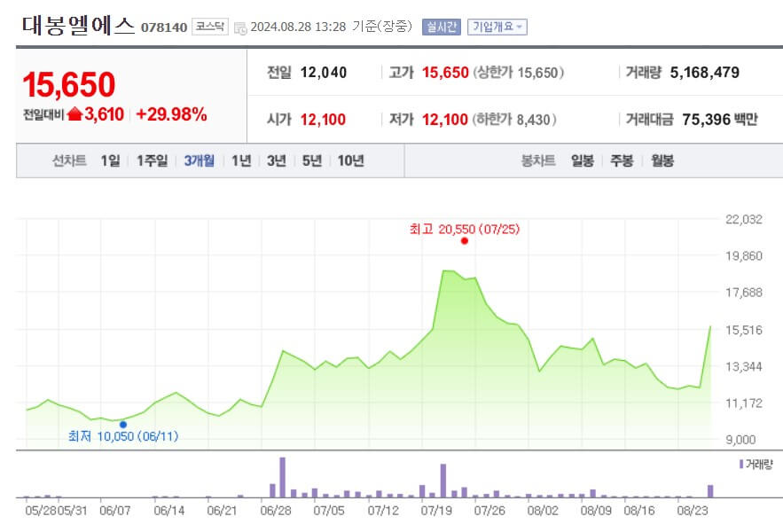Click the red 최고 peak marker dot

point(464,239)
